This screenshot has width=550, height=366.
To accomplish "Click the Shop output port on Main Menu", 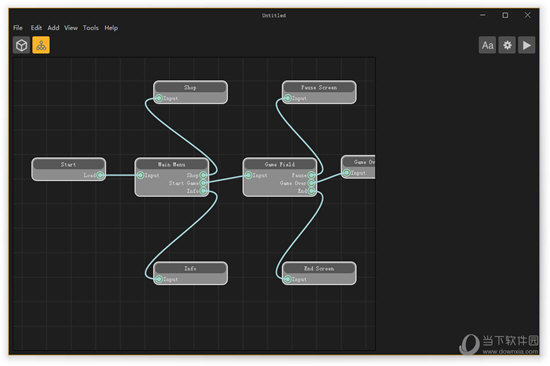I will [x=203, y=175].
